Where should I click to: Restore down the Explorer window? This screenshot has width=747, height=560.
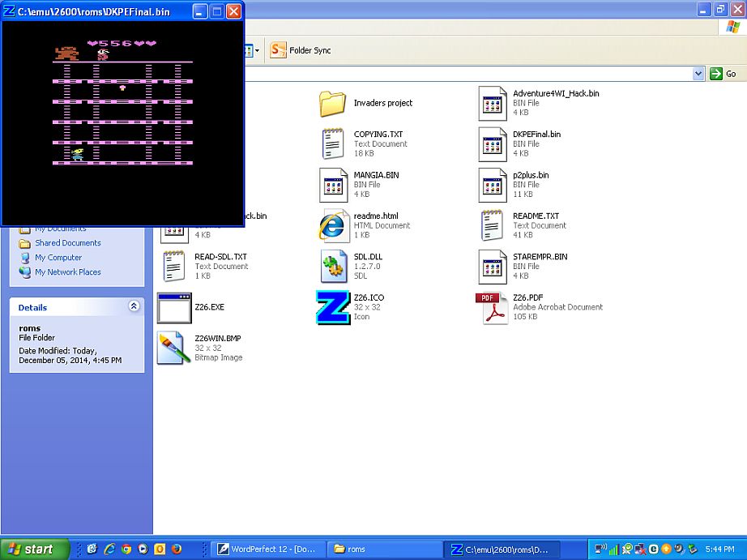(x=720, y=9)
